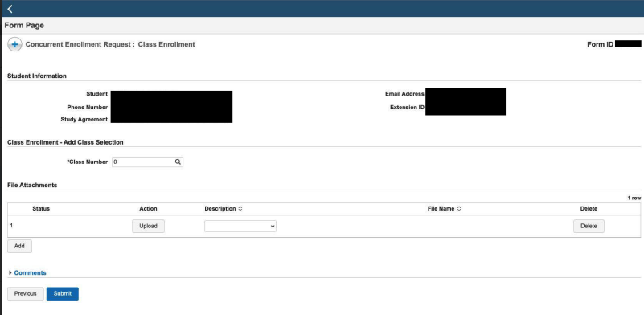Click the File Attachments heading
The width and height of the screenshot is (644, 315).
pyautogui.click(x=32, y=185)
